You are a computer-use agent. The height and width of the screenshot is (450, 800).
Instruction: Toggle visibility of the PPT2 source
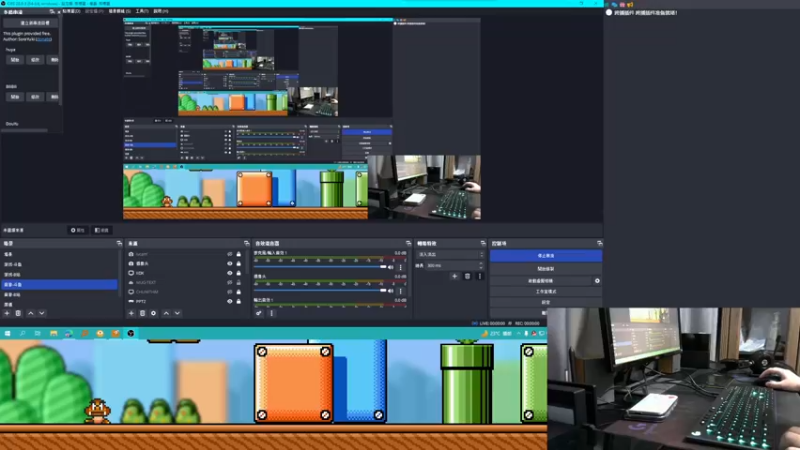[230, 302]
